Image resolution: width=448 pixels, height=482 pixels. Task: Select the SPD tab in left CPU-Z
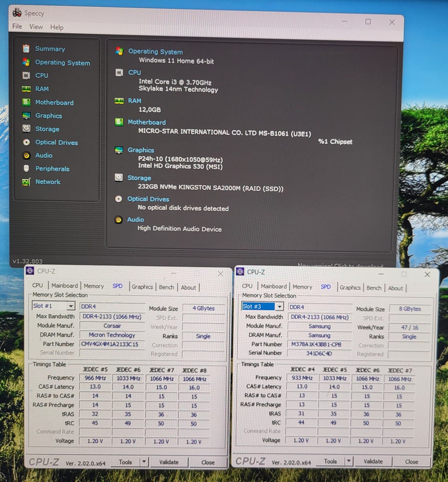(x=118, y=286)
